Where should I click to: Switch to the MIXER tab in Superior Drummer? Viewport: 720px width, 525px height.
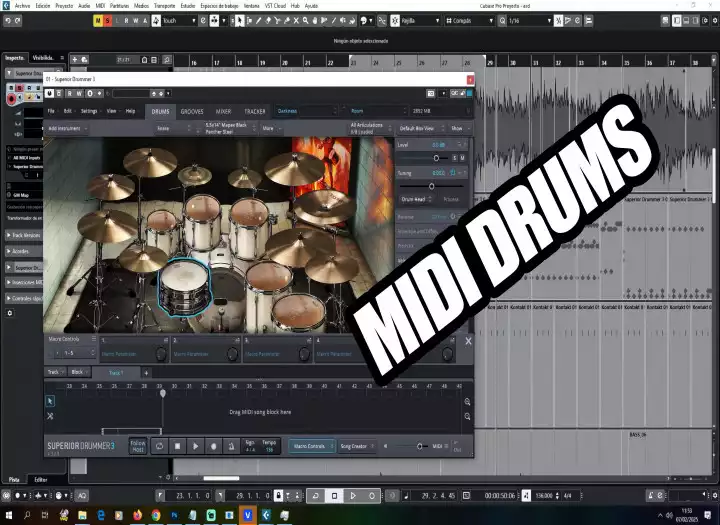click(224, 112)
